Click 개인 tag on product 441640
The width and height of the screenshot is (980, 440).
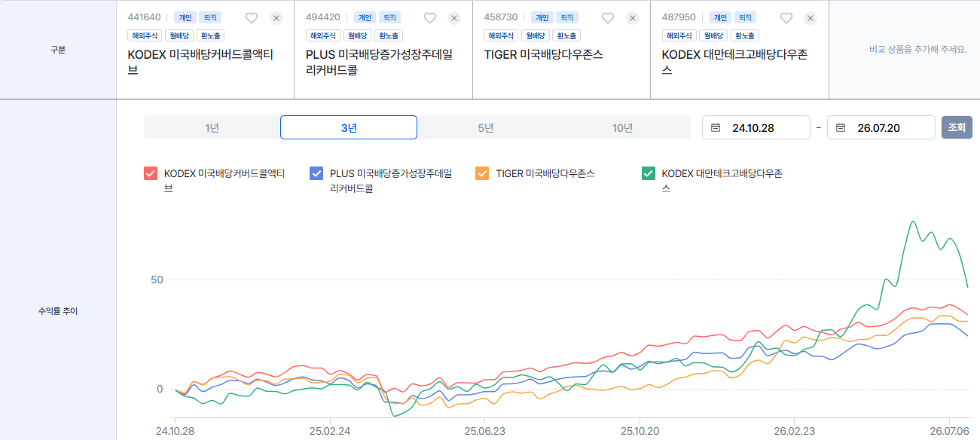tap(185, 17)
